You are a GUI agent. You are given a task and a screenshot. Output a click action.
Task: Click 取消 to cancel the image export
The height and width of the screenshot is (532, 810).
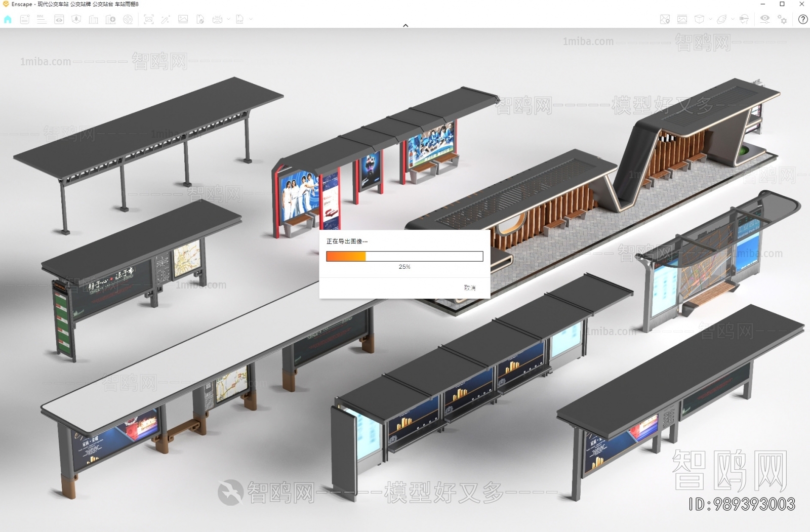click(469, 288)
